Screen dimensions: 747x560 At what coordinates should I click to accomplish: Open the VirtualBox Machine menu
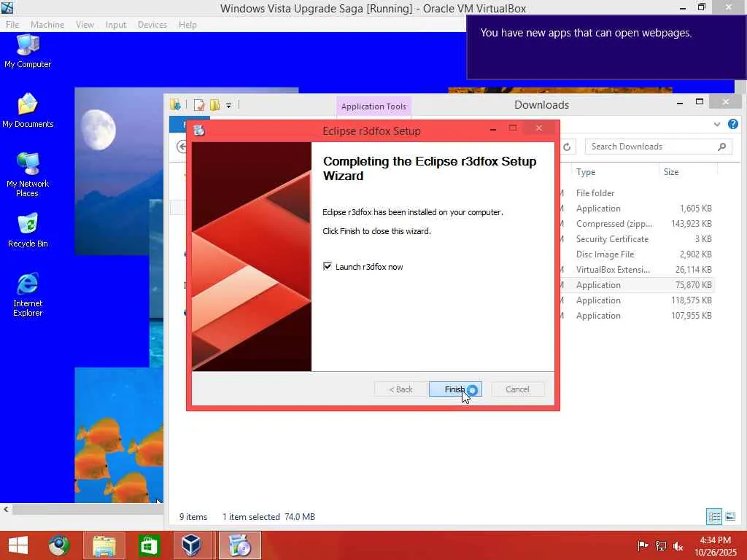[x=47, y=25]
